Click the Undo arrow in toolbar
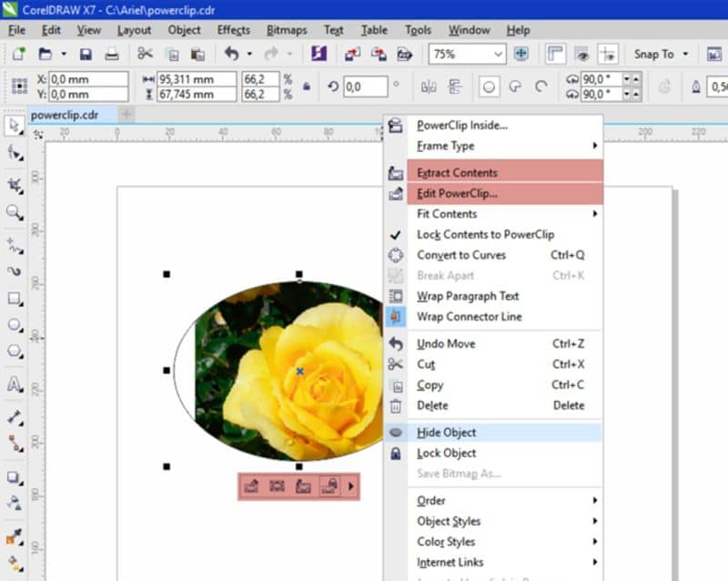Screen dimensions: 728x581 pos(231,54)
